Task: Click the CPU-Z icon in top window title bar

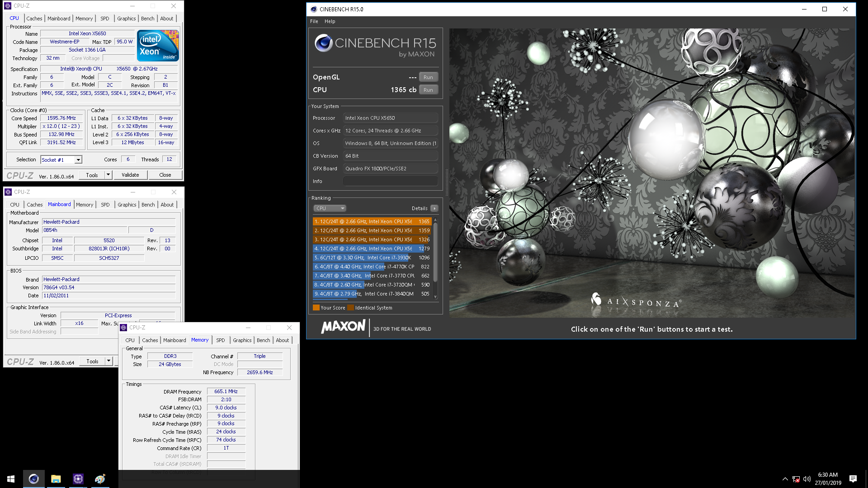Action: [8, 6]
